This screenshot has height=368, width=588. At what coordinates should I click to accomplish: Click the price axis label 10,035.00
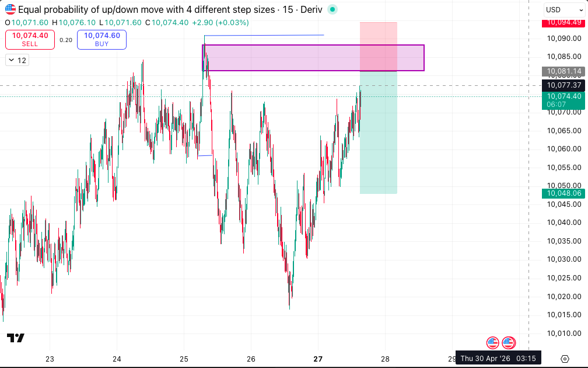click(564, 241)
